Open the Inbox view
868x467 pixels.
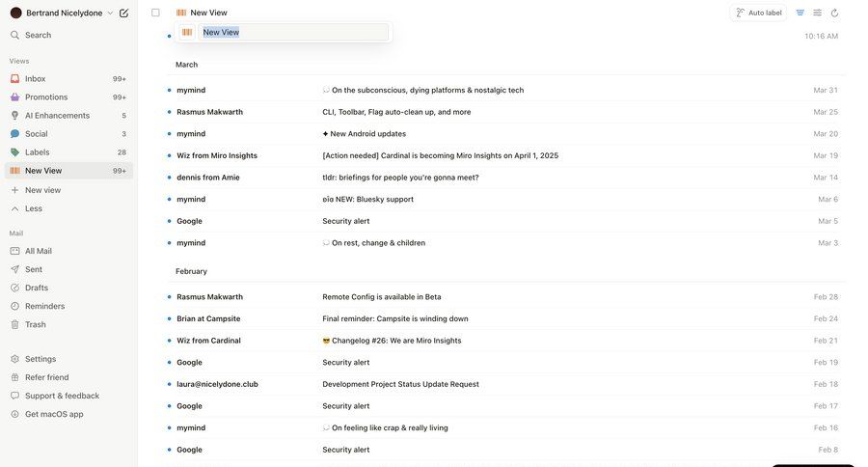coord(68,79)
